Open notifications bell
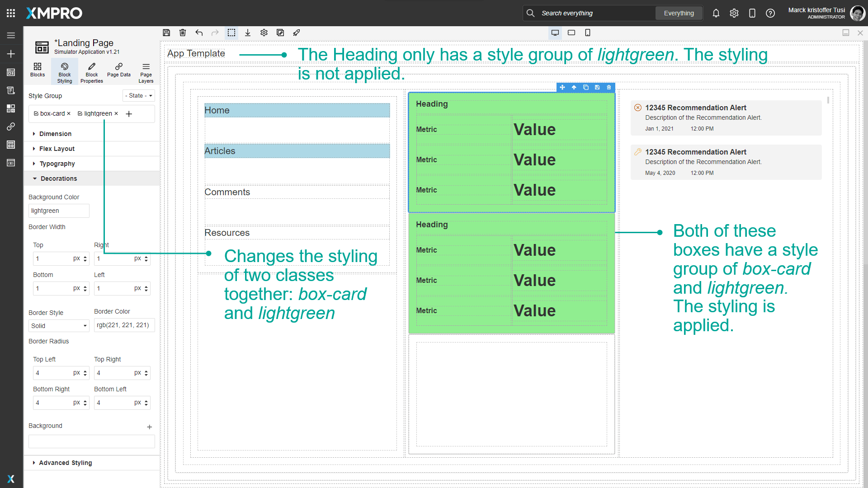 [x=716, y=13]
